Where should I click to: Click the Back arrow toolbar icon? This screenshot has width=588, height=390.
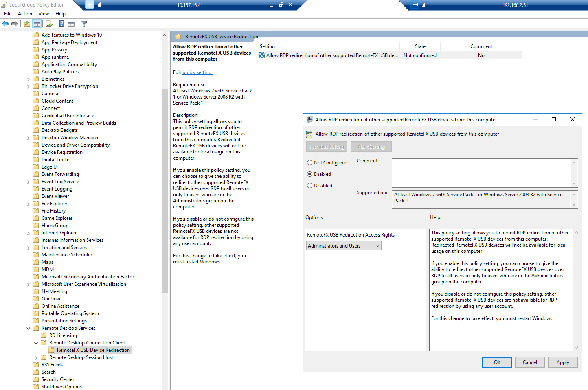[x=5, y=24]
